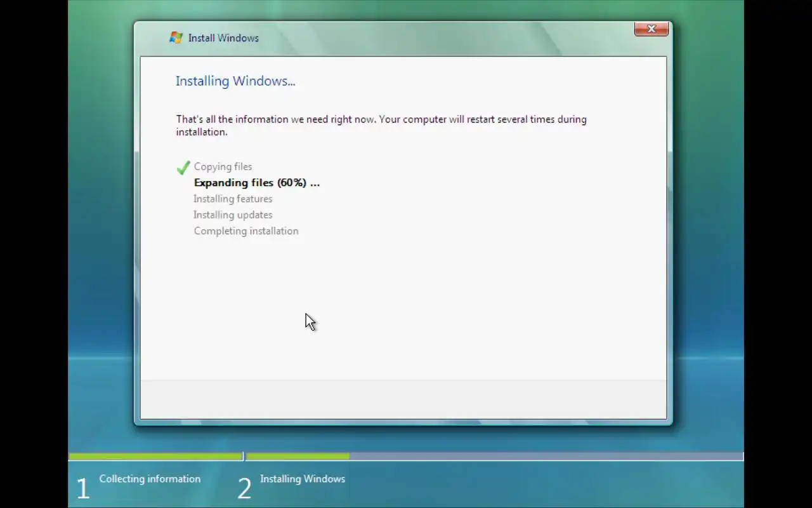812x508 pixels.
Task: Click the green checkmark beside Copying files
Action: [x=183, y=168]
